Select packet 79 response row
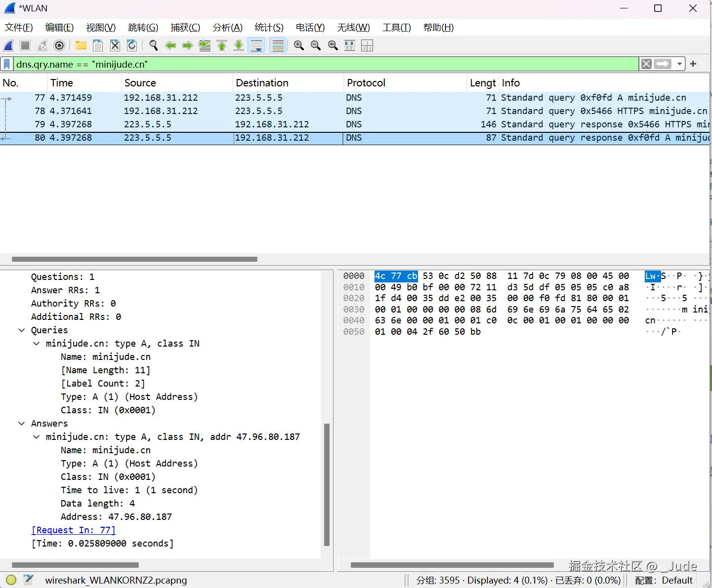Screen dimensions: 712x588 click(x=355, y=124)
